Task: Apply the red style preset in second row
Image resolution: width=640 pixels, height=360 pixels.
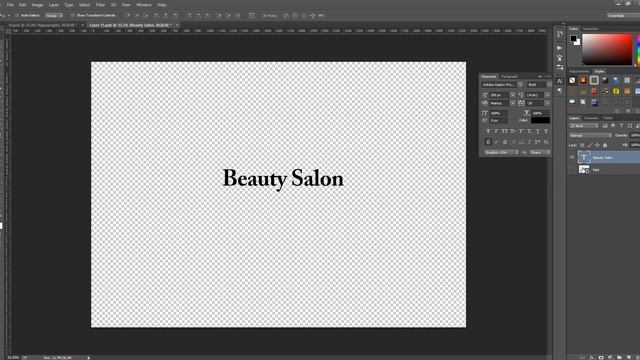Action: [x=594, y=91]
